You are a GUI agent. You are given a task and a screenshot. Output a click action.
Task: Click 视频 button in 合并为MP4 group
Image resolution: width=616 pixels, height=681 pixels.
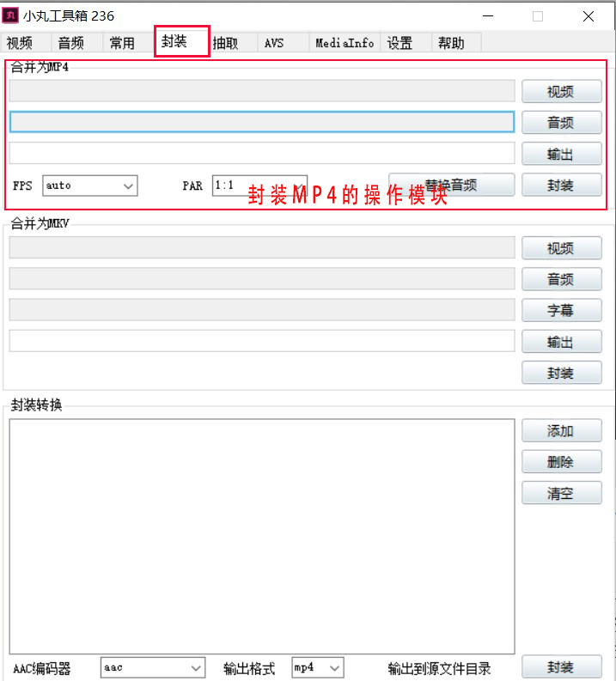(562, 91)
